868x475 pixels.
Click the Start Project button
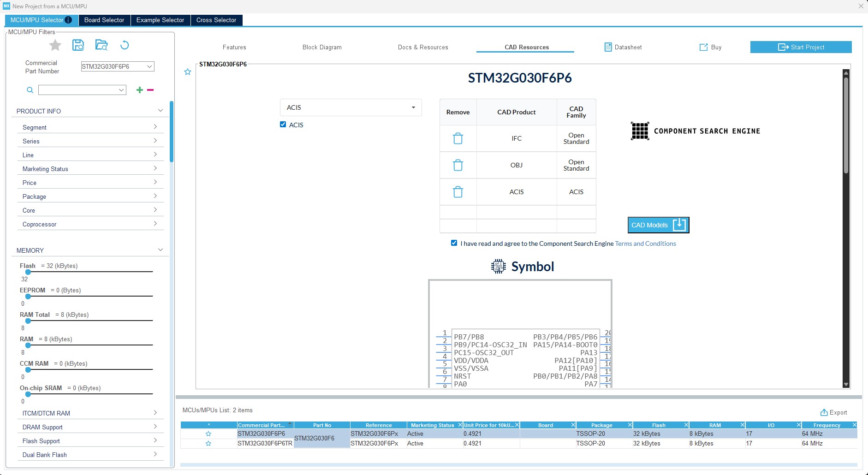point(801,47)
